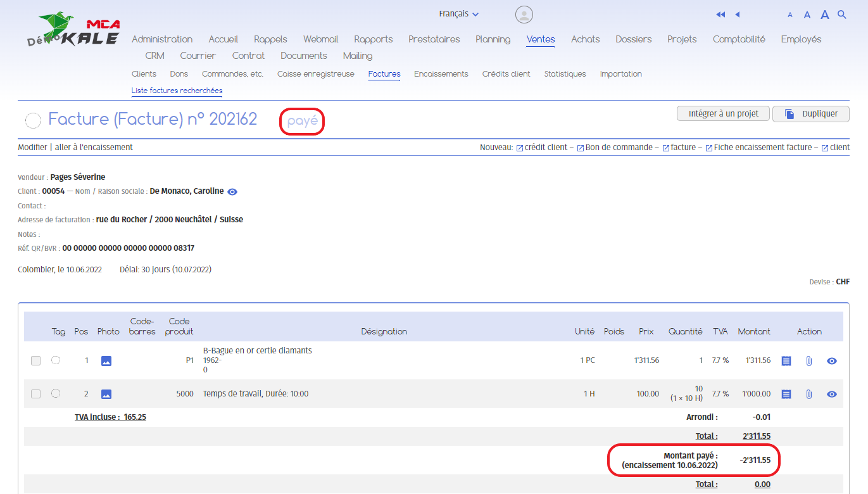The image size is (868, 494).
Task: Open the search magnifier icon
Action: pos(842,15)
